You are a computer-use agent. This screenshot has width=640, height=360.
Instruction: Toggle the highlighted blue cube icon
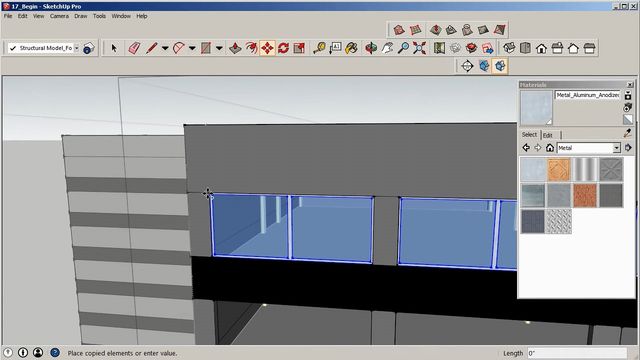[x=500, y=66]
